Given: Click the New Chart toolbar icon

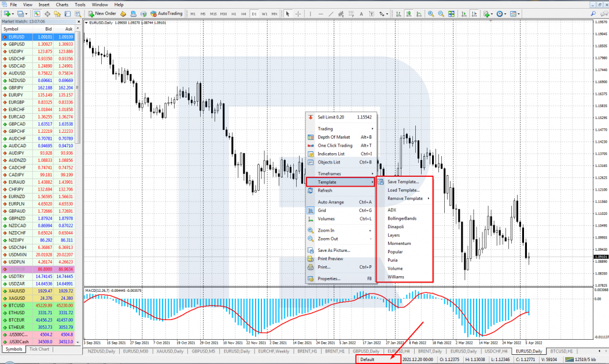Looking at the screenshot, I should coord(6,14).
